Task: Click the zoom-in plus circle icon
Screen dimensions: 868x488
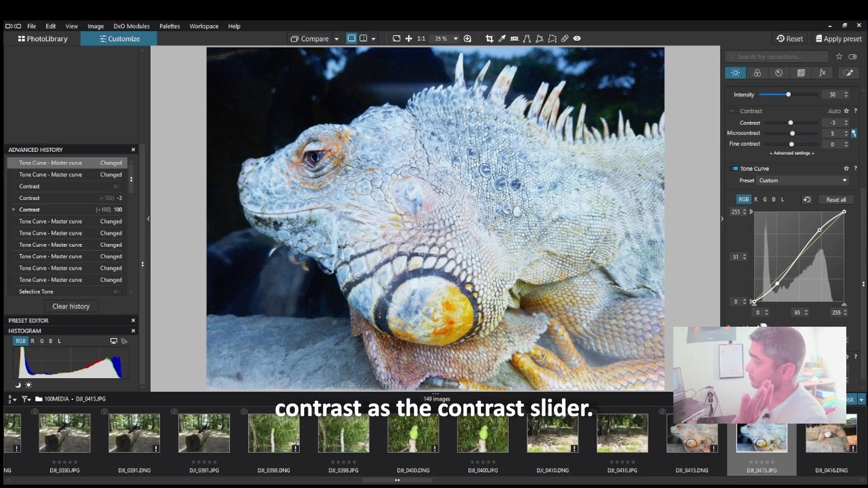Action: point(467,38)
